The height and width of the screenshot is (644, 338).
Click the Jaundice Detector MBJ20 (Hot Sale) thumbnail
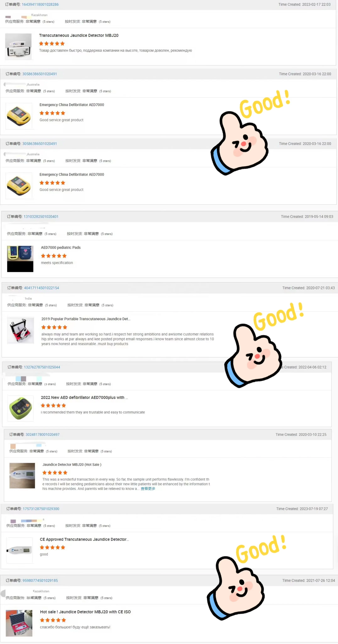click(22, 475)
